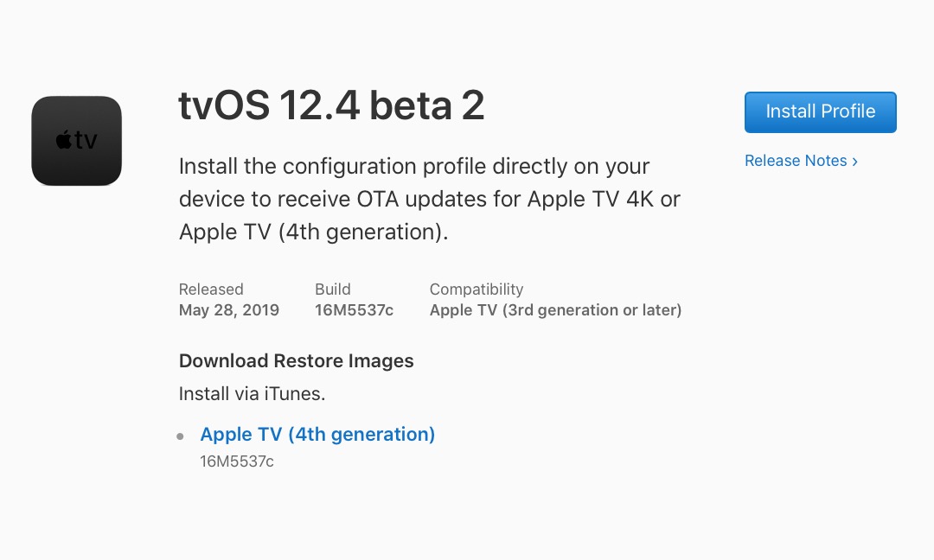This screenshot has width=934, height=560.
Task: Click the 16M5537c label under the download link
Action: click(237, 461)
